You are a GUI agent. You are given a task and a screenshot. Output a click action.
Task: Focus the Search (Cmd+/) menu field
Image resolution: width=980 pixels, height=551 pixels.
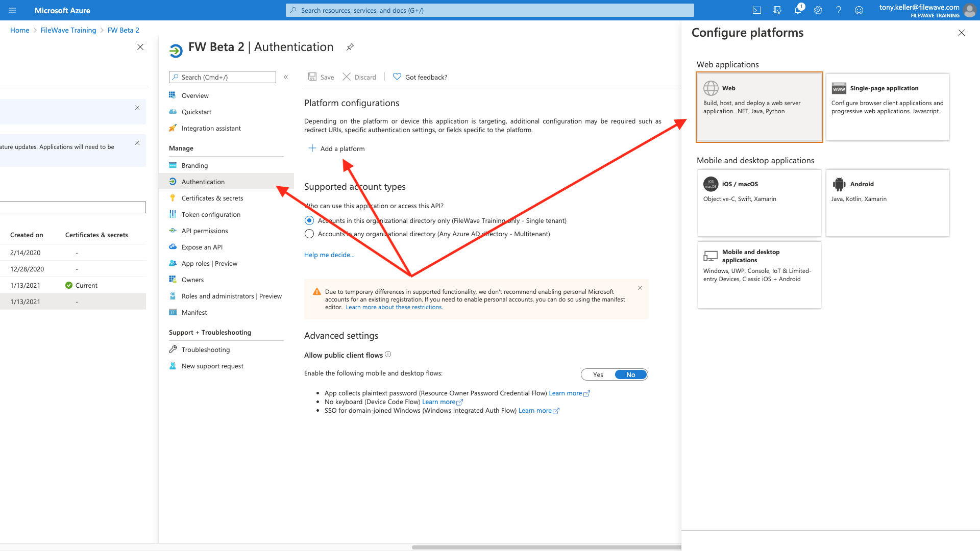click(223, 77)
